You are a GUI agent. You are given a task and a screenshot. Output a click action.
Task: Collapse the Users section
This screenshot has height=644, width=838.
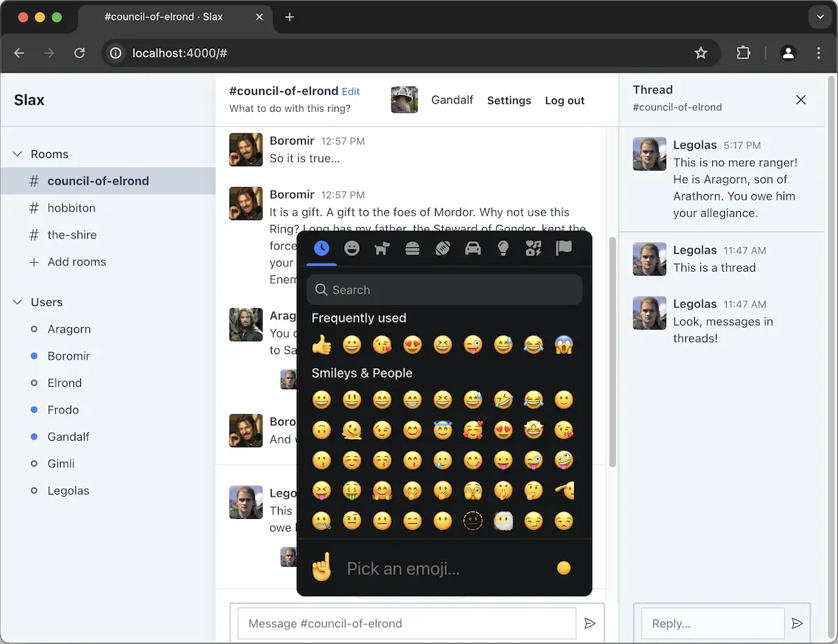[x=18, y=302]
